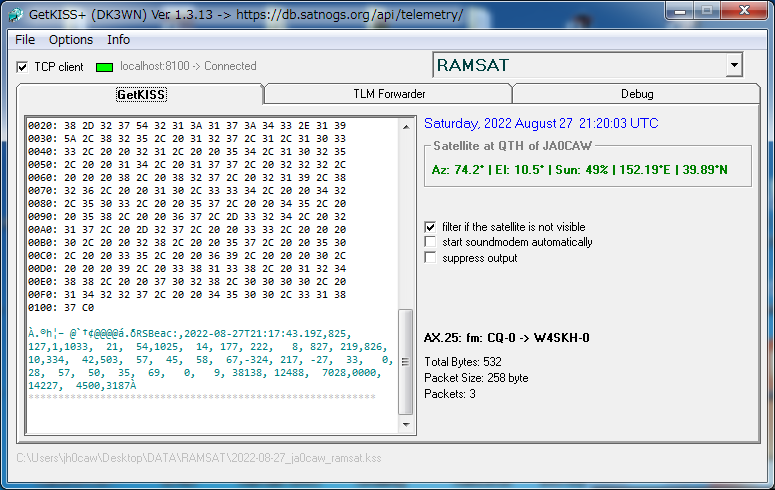Click the 'Total Bytes: 532' line

[463, 362]
